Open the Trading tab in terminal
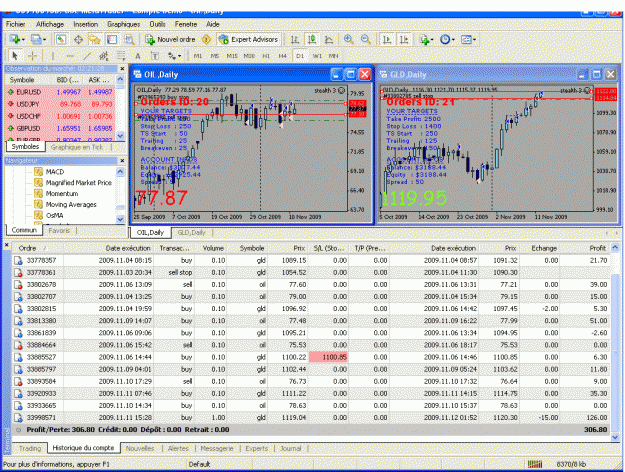 (x=30, y=448)
